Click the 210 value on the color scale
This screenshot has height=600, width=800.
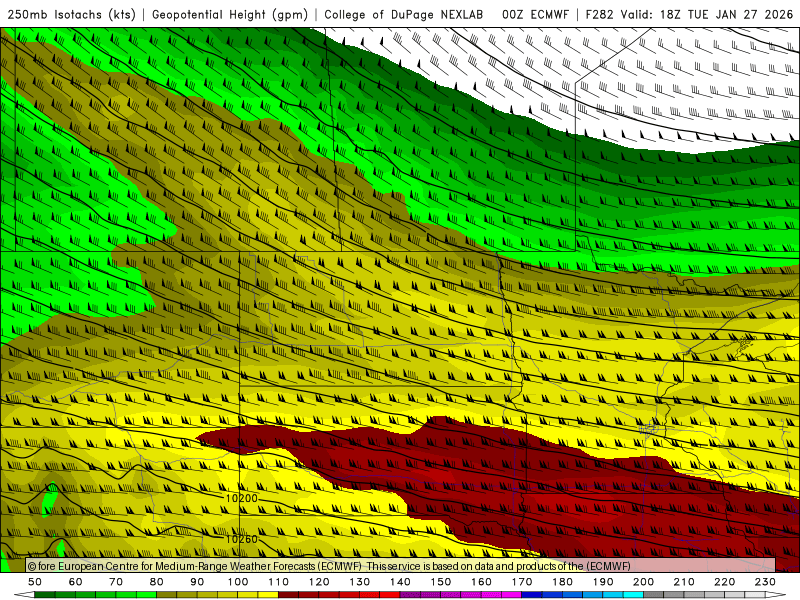(684, 582)
